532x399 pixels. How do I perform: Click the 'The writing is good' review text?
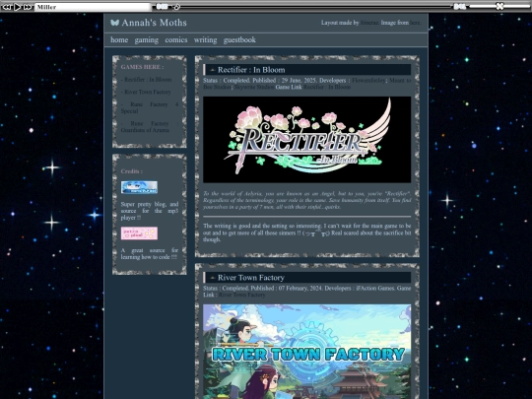(306, 233)
